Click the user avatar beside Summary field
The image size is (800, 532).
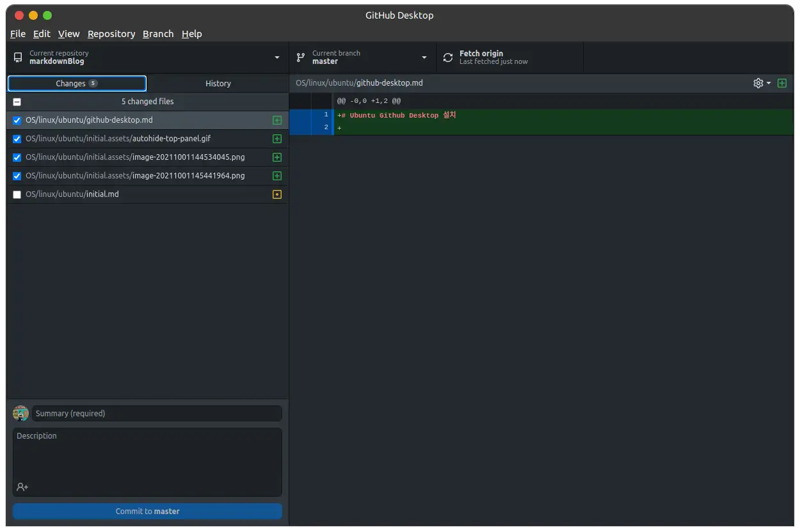pos(20,413)
